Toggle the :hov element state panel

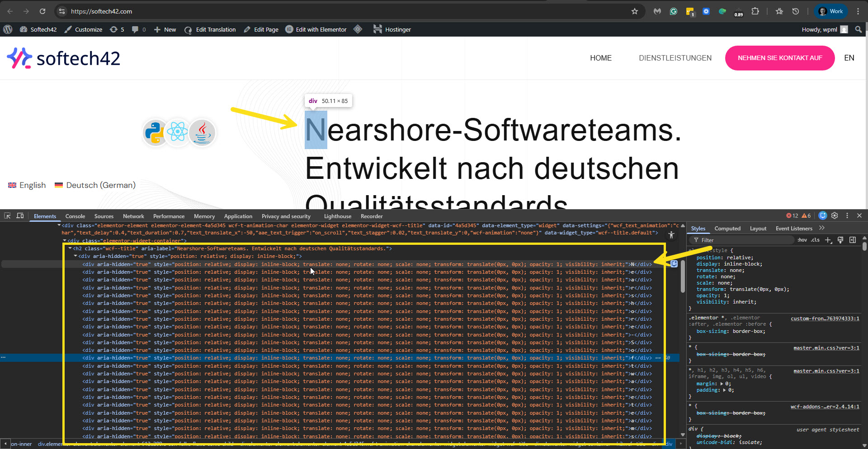pyautogui.click(x=802, y=240)
